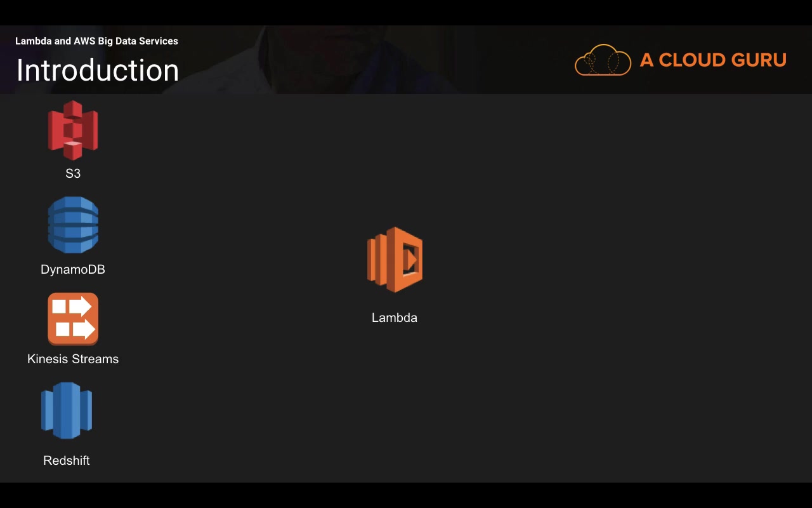Select the blue DynamoDB database icon
The height and width of the screenshot is (508, 812).
(73, 225)
